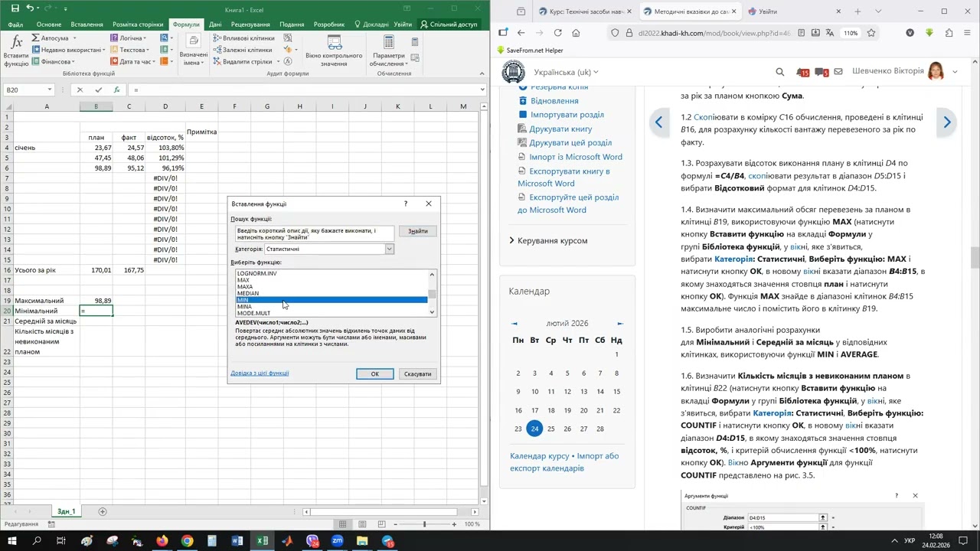Click the Спільний доступ share button

pos(448,24)
